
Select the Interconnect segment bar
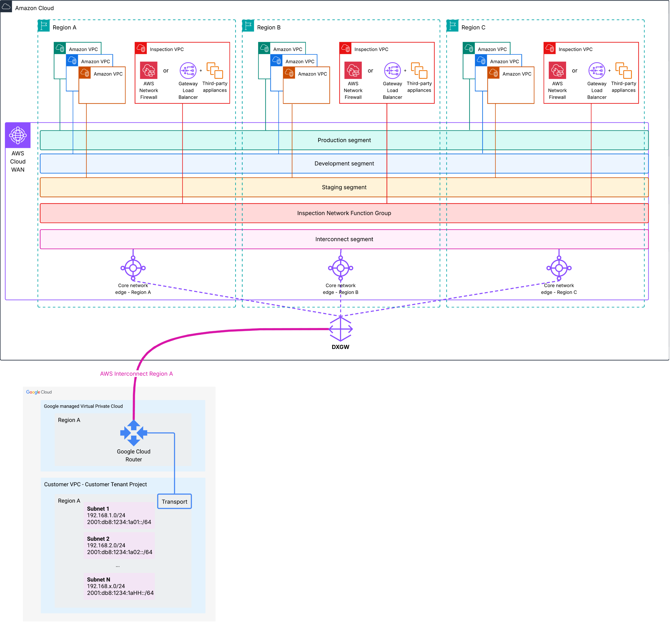tap(344, 239)
